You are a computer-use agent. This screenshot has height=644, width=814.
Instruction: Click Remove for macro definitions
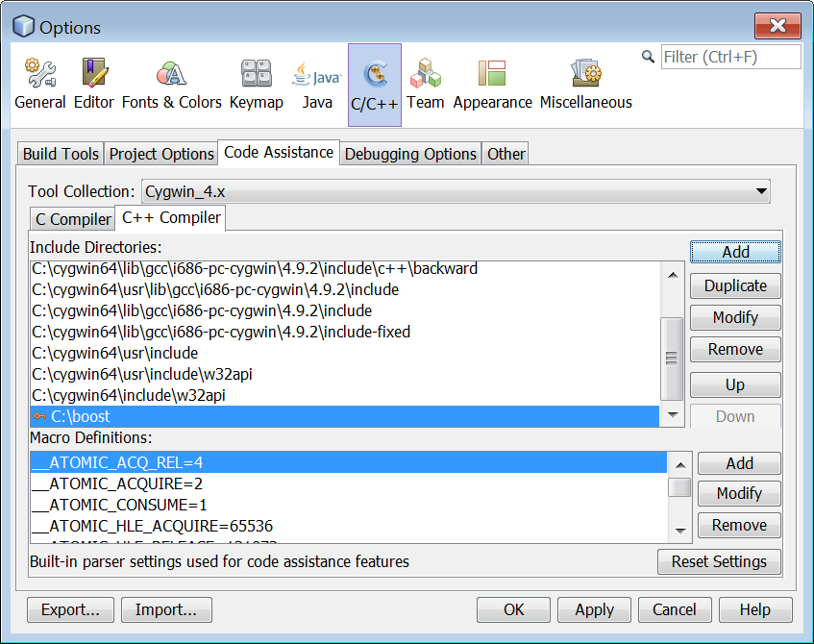[739, 525]
